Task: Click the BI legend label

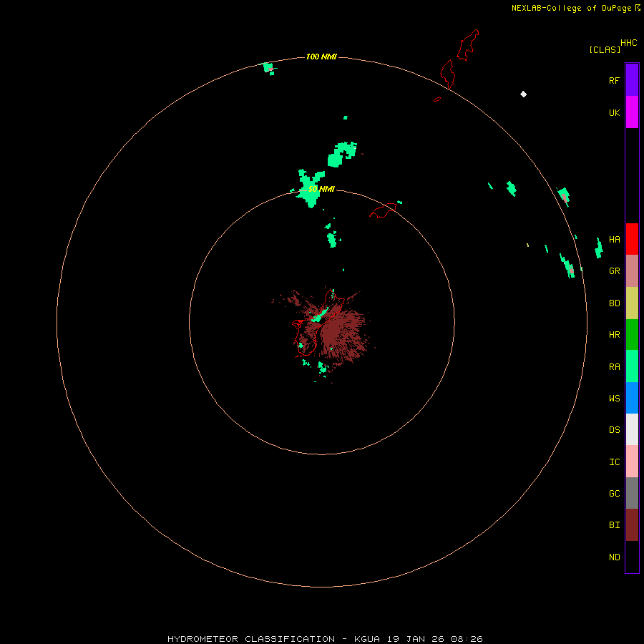Action: (x=615, y=525)
